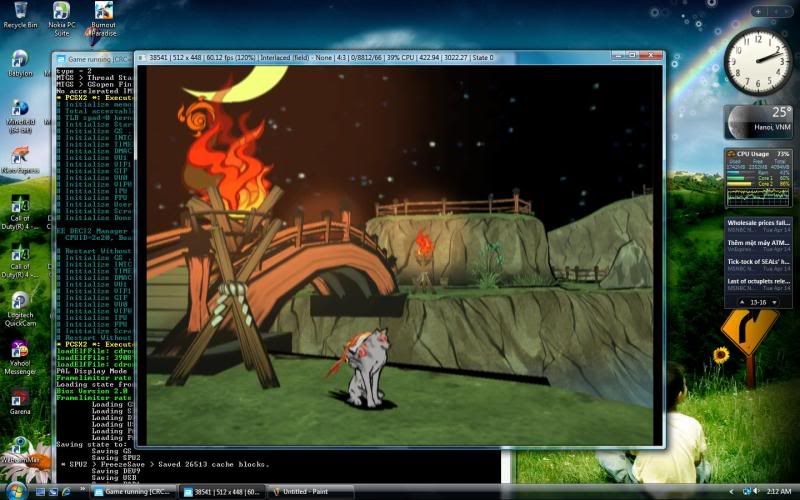Click 'Saving DEV9' console line
Viewport: 800px width, 500px height.
pyautogui.click(x=115, y=471)
